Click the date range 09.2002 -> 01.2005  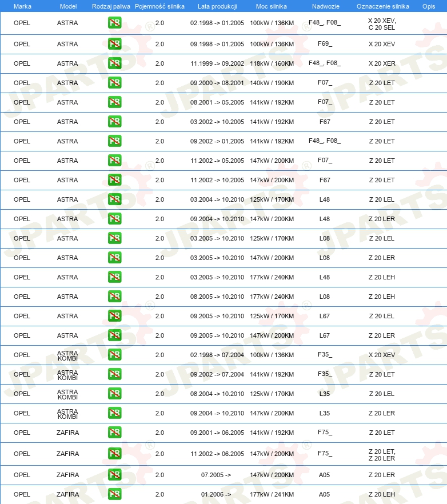click(217, 141)
